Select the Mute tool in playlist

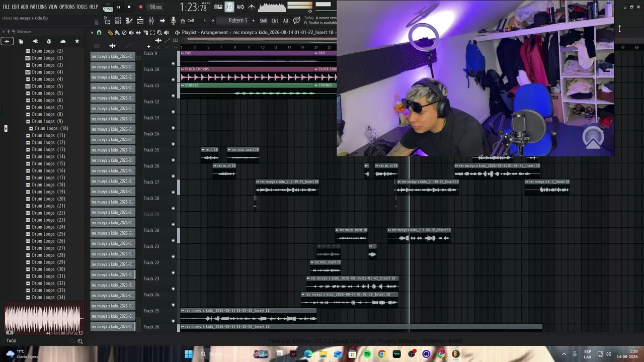tap(131, 33)
